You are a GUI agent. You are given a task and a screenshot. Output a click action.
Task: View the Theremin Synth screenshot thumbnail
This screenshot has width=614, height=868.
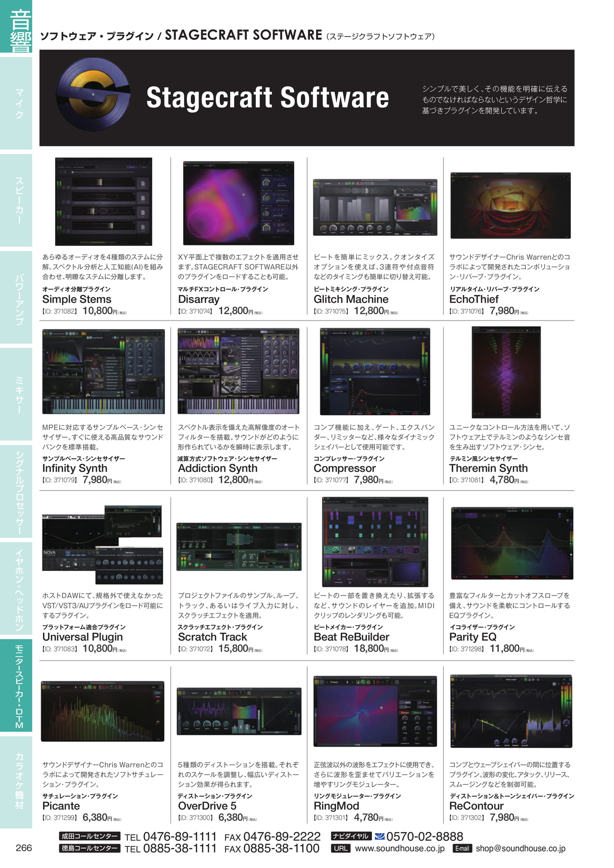click(506, 372)
